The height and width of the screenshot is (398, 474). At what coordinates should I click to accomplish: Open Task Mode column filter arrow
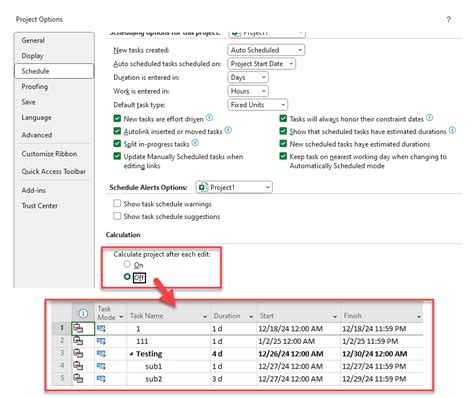[121, 317]
